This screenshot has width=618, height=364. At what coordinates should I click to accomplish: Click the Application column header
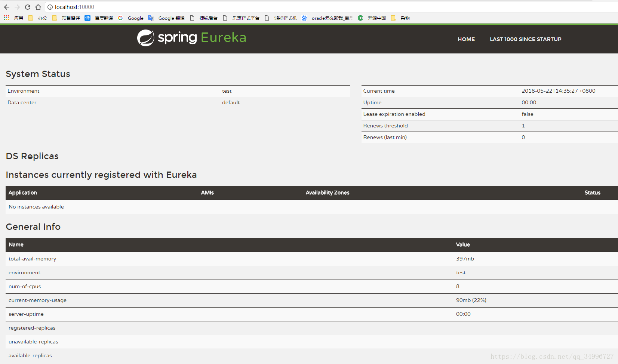tap(23, 193)
